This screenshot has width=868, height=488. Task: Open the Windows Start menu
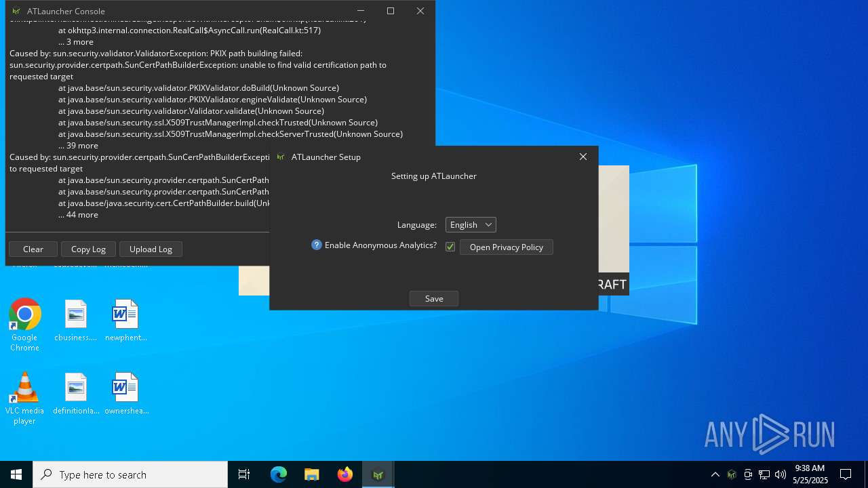coord(16,474)
